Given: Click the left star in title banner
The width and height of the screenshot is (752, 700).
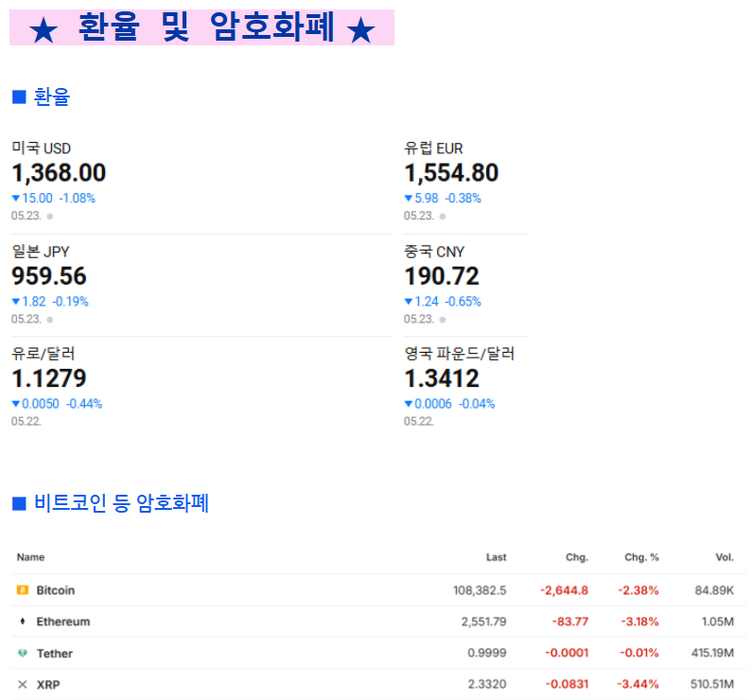Looking at the screenshot, I should click(x=44, y=30).
